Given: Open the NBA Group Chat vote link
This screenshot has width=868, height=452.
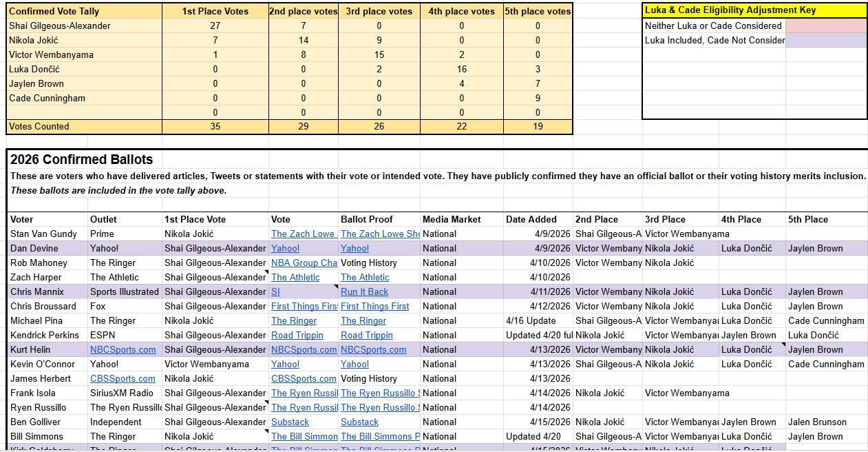Looking at the screenshot, I should pyautogui.click(x=304, y=263).
